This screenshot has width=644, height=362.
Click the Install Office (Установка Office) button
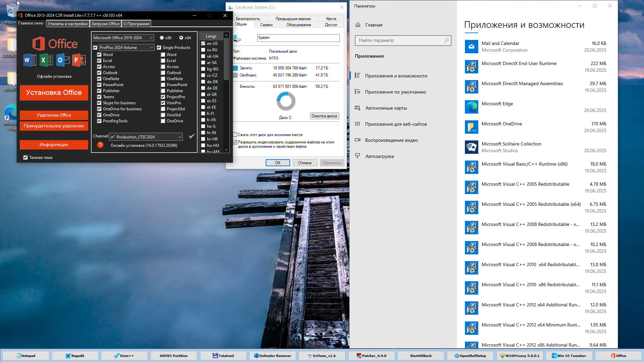54,93
